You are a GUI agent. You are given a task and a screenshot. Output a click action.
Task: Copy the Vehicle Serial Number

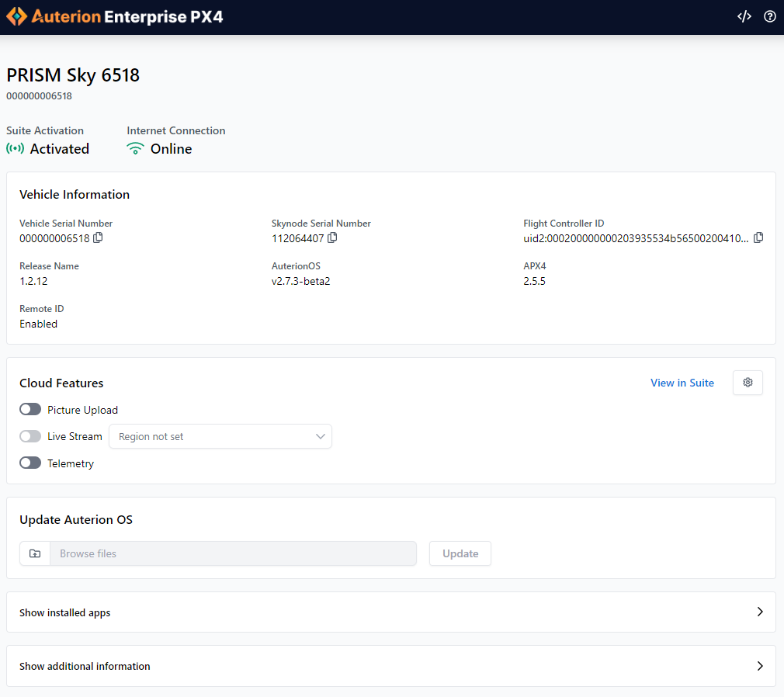point(99,238)
